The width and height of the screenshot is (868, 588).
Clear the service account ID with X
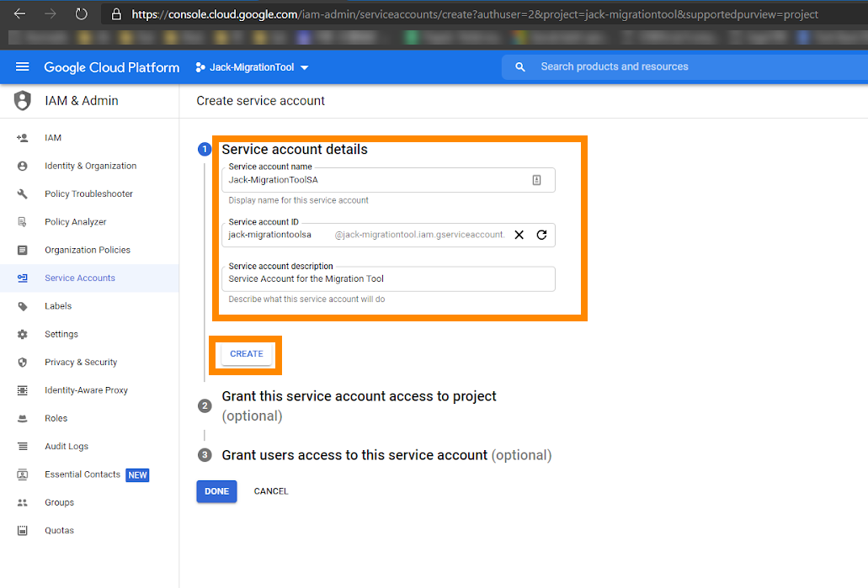click(519, 235)
